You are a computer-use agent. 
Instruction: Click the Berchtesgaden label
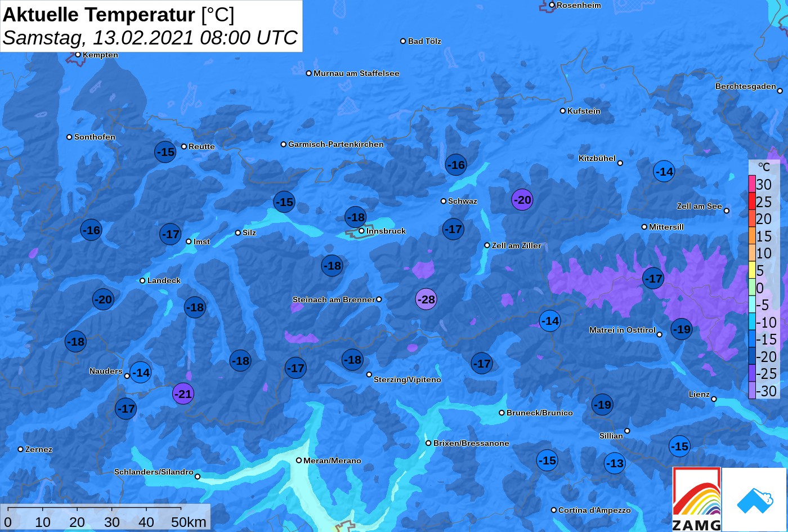[746, 86]
